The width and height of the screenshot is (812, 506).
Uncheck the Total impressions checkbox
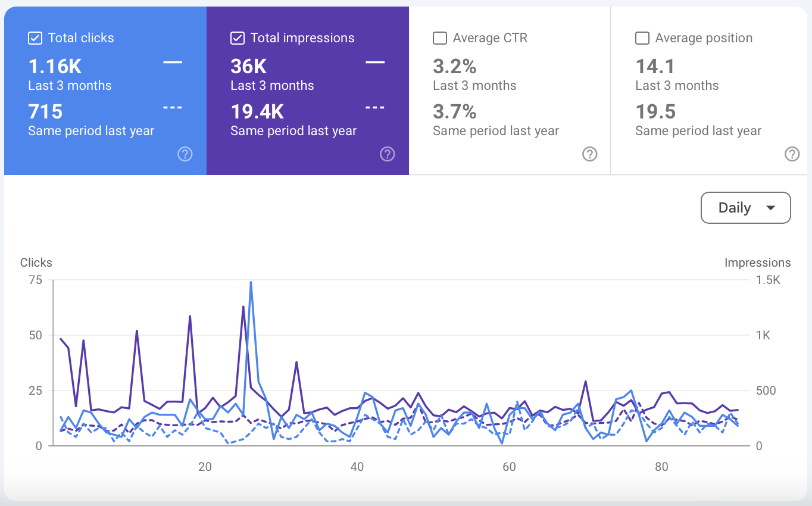(238, 38)
